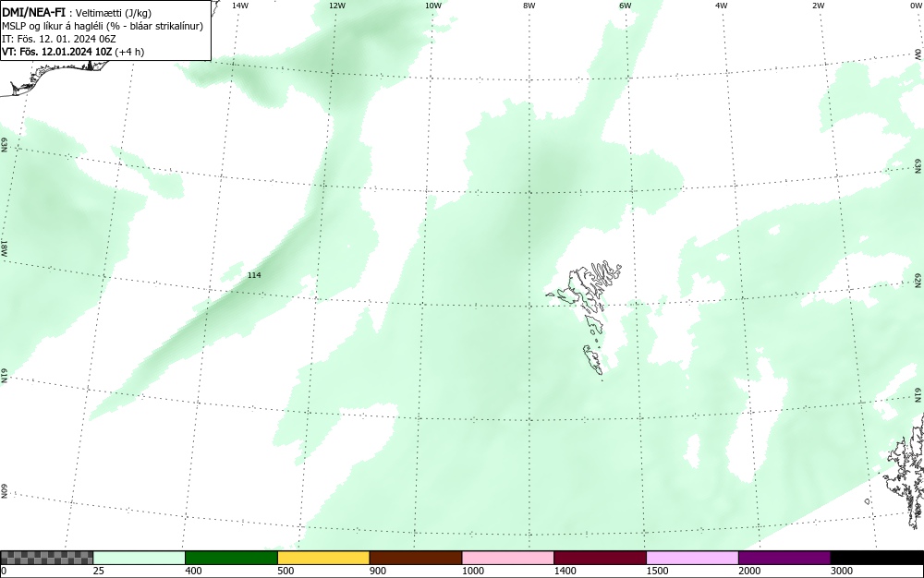Click the 'MSLP og líkur á hagléli' line
The height and width of the screenshot is (578, 924).
pos(103,26)
